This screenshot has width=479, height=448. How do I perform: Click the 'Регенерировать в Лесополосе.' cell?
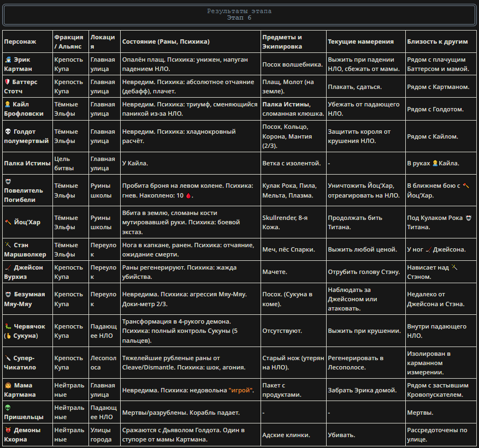(x=366, y=362)
